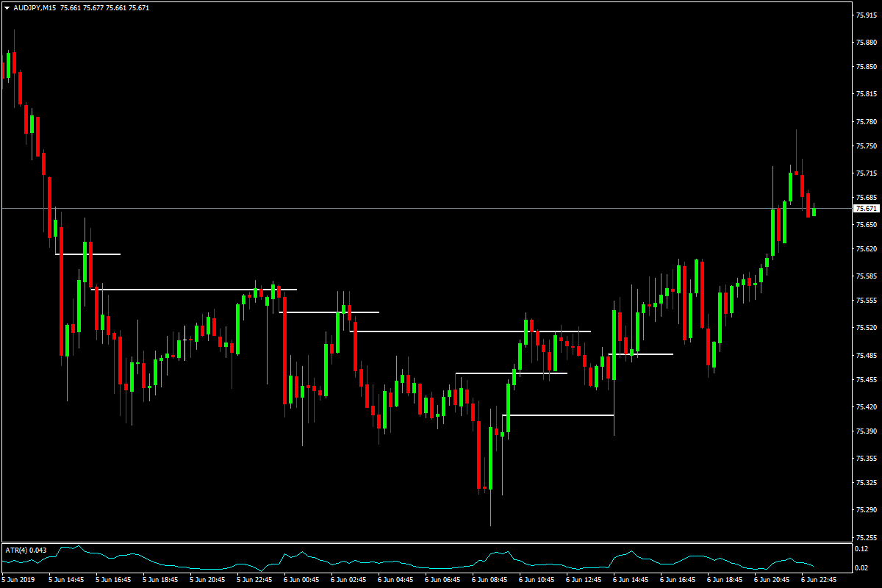
Task: Open the chart menu triangle beside AUDJPY,M15
Action: (x=7, y=8)
